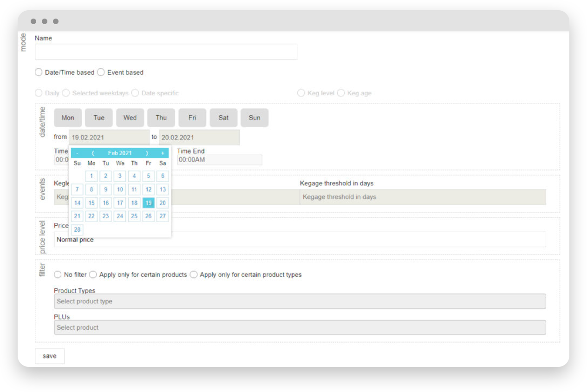
Task: Pick February 26 in calendar
Action: (148, 216)
